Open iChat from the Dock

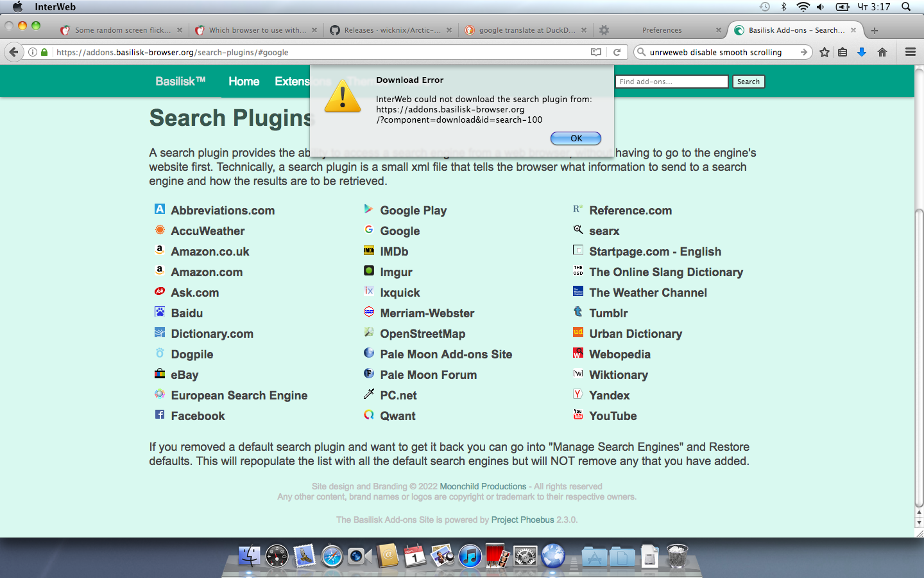(x=359, y=556)
